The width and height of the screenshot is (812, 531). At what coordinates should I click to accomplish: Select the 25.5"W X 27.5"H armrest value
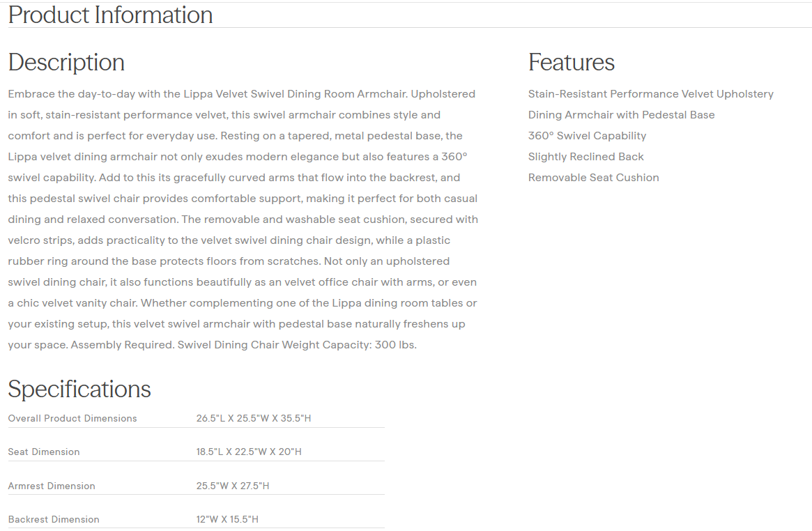[x=233, y=486]
